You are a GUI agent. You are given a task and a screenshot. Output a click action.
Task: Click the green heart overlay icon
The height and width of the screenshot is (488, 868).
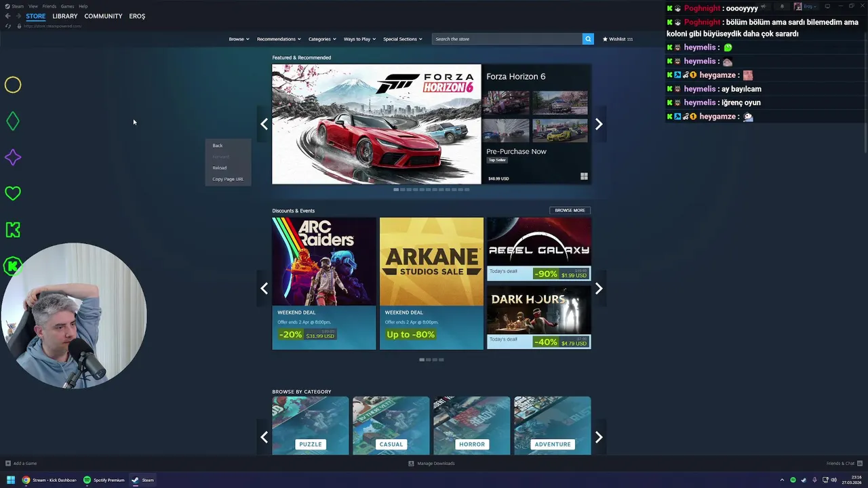click(13, 194)
